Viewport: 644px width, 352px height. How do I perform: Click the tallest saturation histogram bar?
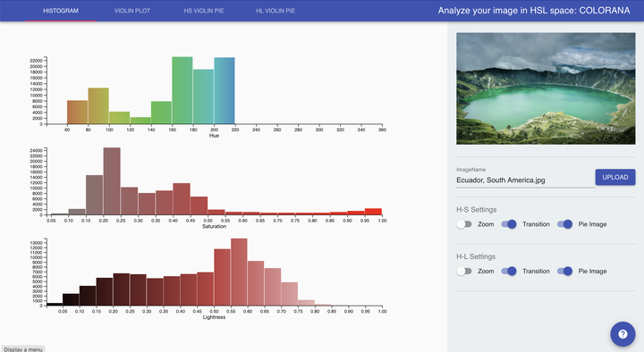112,181
